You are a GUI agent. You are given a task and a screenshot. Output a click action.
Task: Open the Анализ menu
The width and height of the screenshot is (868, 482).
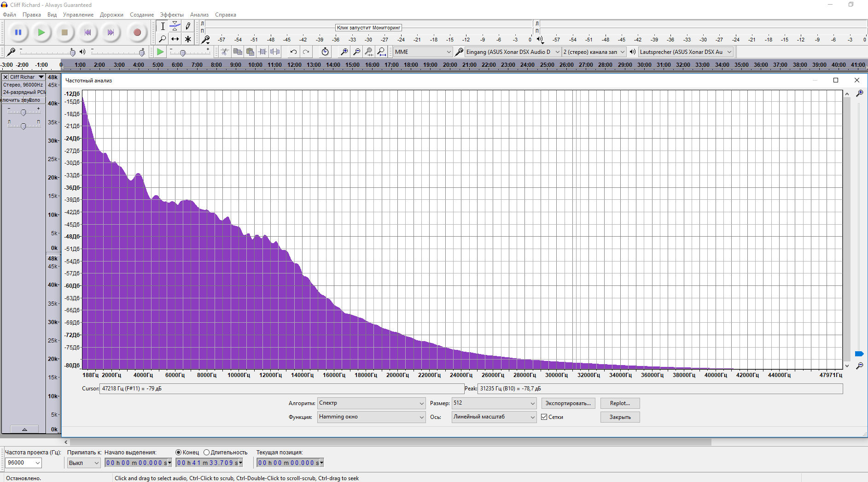coord(199,15)
